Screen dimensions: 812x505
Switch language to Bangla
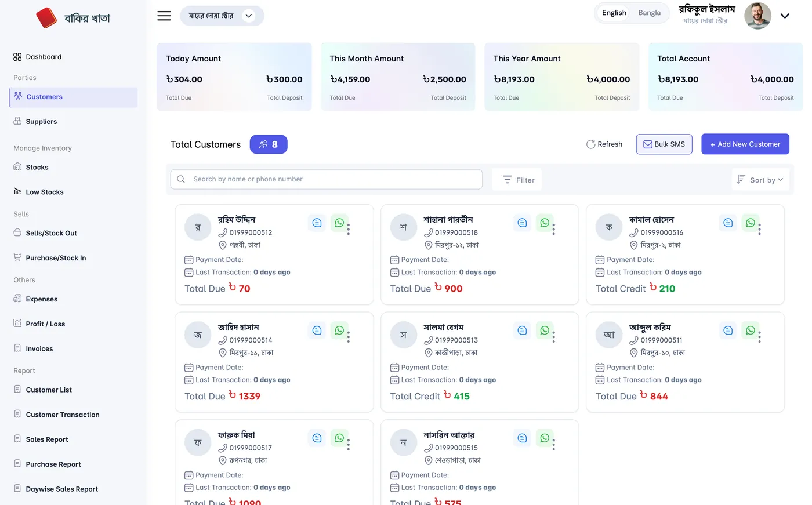(x=649, y=13)
